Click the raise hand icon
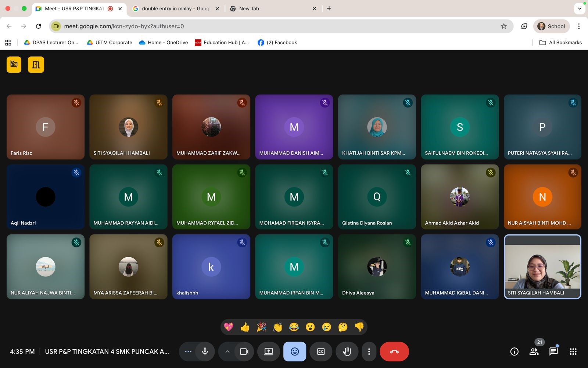Screen dimensions: 588x368 pos(347,351)
